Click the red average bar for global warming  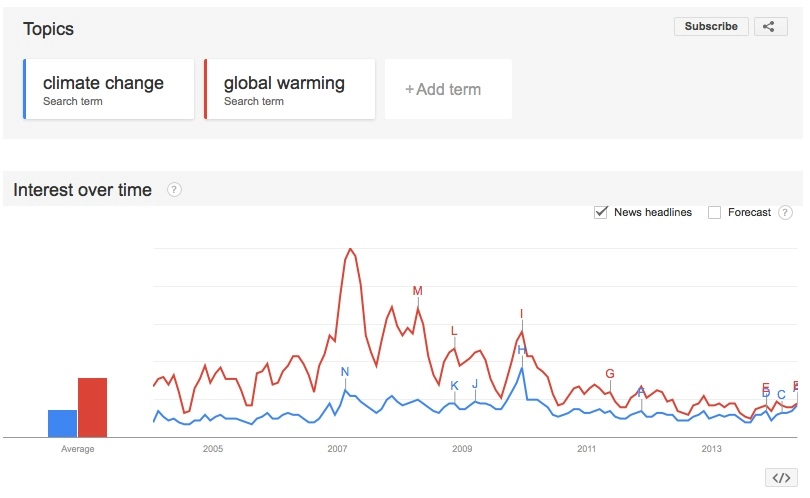tap(92, 407)
